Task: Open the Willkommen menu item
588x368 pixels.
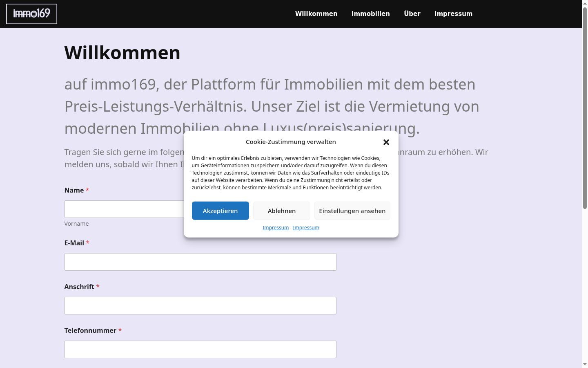Action: [316, 13]
